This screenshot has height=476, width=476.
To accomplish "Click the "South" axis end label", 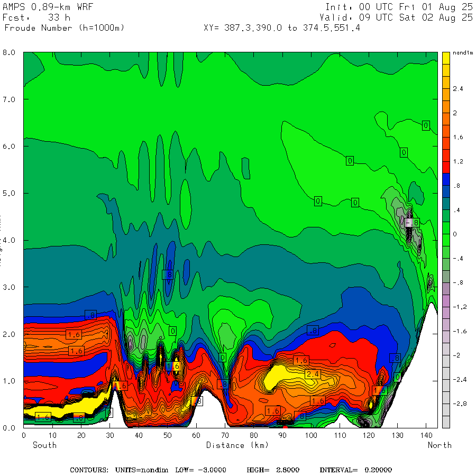I will pos(44,445).
